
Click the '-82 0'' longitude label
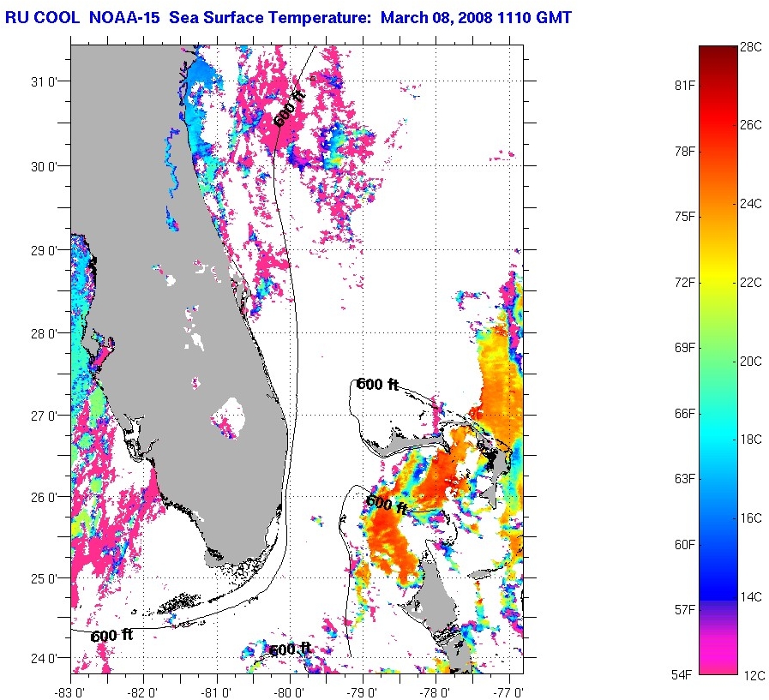click(x=142, y=692)
